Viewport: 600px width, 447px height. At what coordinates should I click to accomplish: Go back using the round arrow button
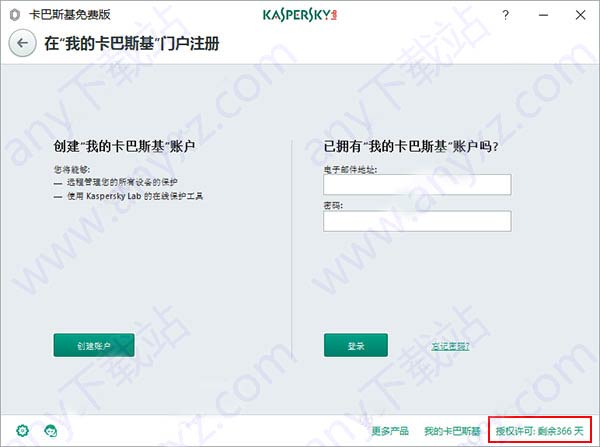click(x=22, y=43)
